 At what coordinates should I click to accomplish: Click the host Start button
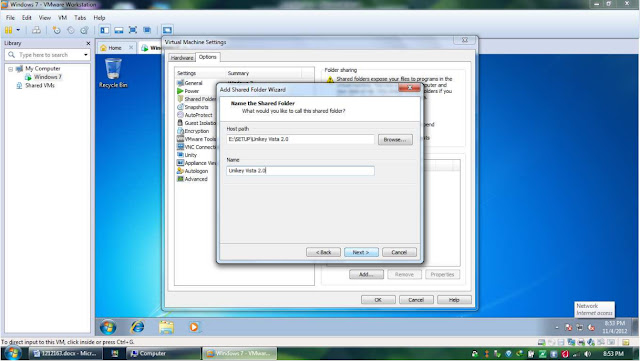12,353
